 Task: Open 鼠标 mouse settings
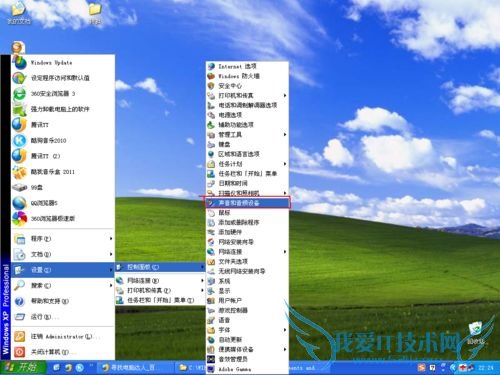[x=247, y=212]
